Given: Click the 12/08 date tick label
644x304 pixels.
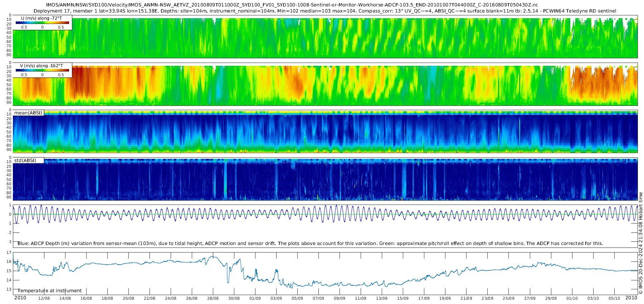Looking at the screenshot, I should 44,299.
